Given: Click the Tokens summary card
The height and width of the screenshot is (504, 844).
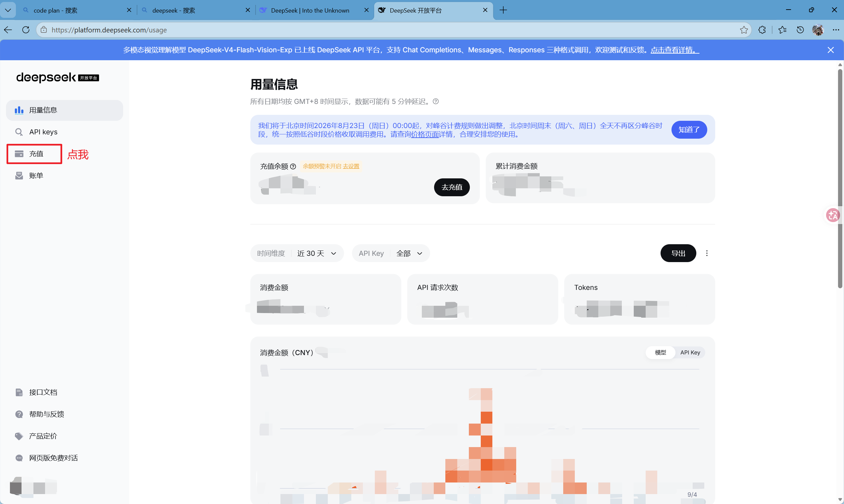Looking at the screenshot, I should pos(639,299).
